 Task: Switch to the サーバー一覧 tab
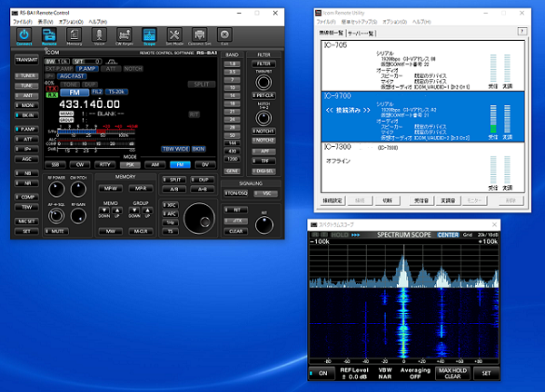pos(361,34)
